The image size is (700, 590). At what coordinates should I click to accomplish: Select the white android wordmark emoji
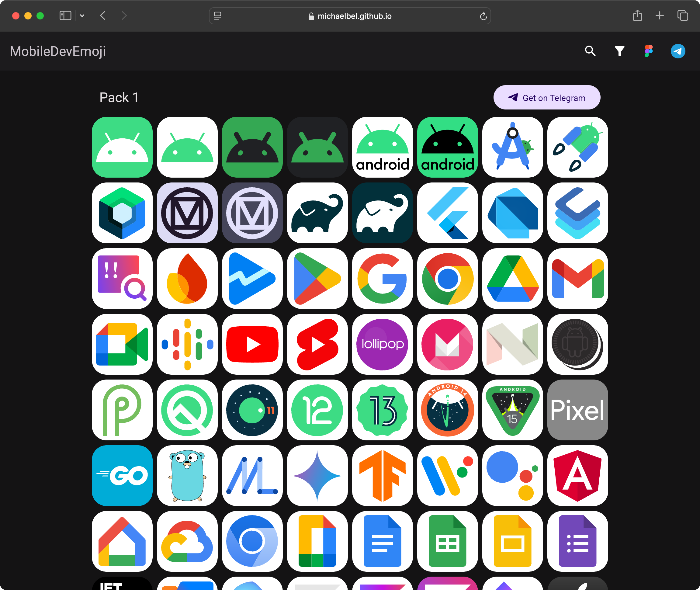pos(383,147)
